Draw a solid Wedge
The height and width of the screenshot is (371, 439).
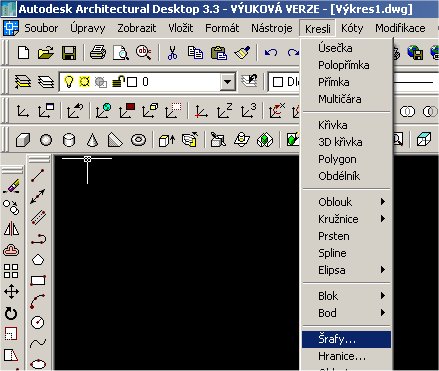(x=115, y=140)
